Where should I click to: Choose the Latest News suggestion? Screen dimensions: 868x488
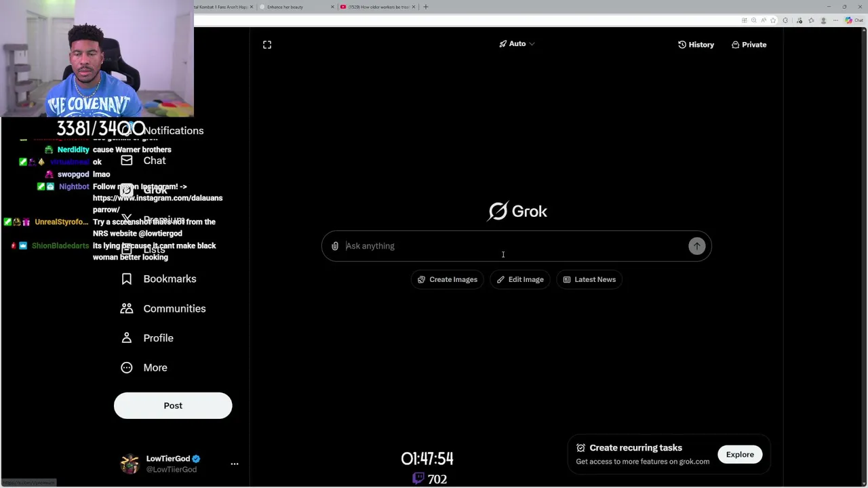tap(589, 279)
